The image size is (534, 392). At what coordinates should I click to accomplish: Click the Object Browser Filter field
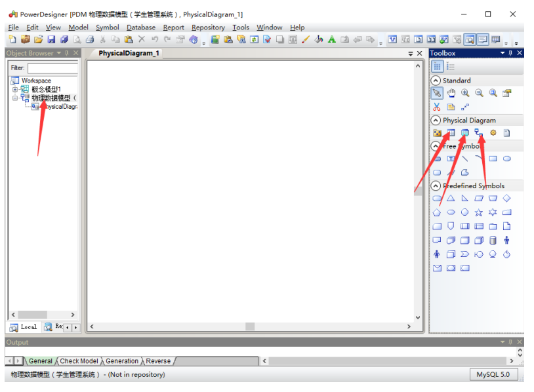[52, 68]
